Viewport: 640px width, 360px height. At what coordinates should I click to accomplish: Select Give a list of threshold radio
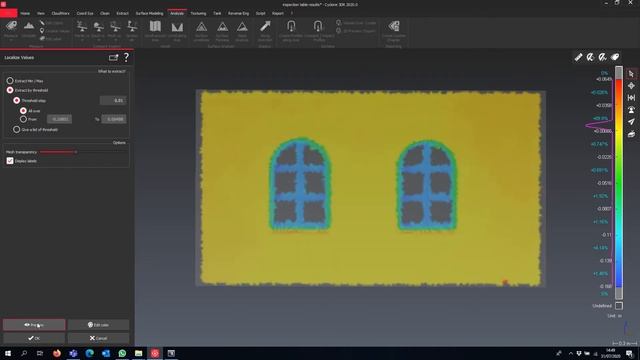click(x=16, y=129)
